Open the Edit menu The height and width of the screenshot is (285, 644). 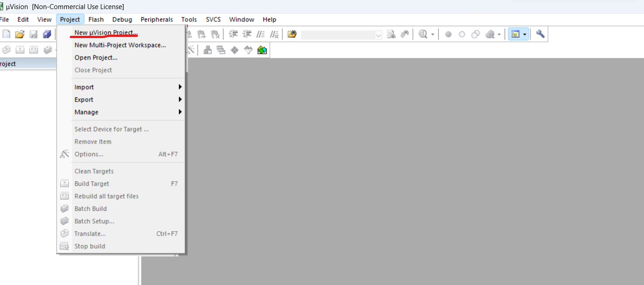23,20
